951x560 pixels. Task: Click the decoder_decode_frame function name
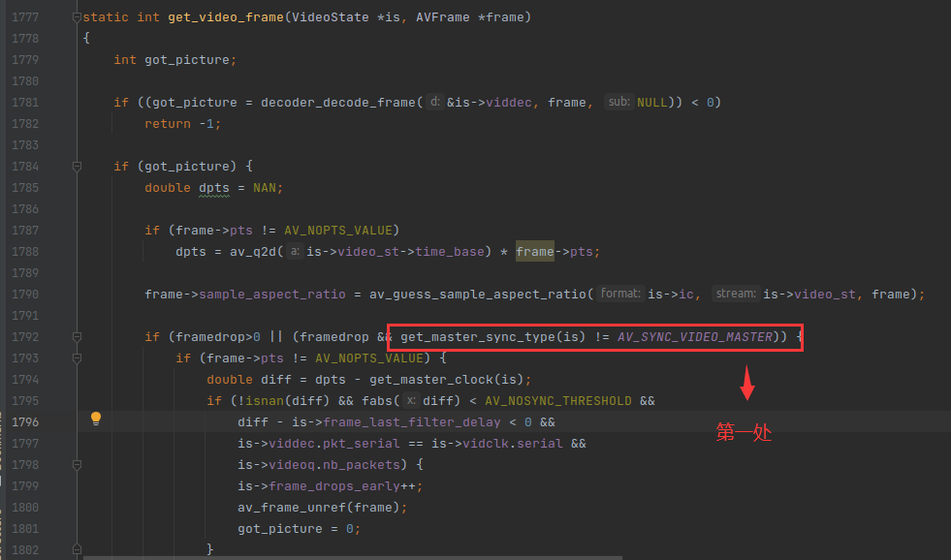coord(337,103)
